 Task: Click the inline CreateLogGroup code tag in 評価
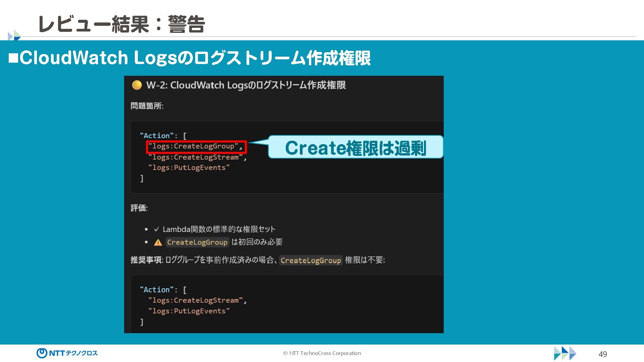197,242
